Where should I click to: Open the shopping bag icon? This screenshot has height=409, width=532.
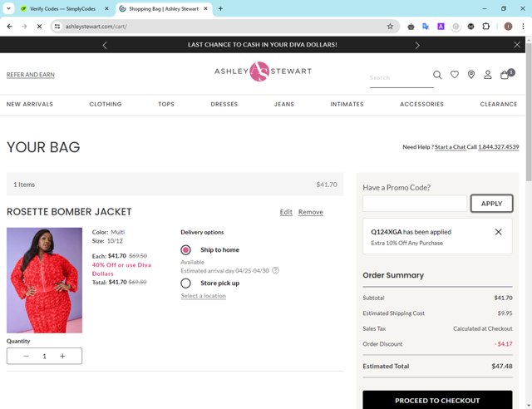pyautogui.click(x=507, y=74)
